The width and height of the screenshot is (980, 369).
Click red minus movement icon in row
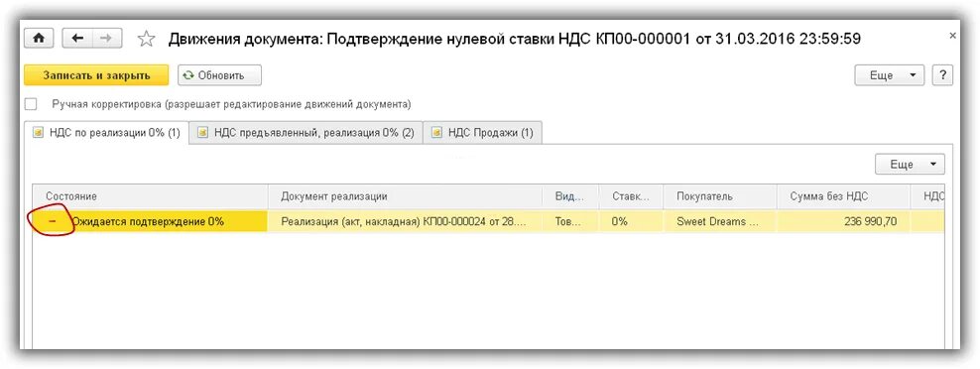coord(52,221)
